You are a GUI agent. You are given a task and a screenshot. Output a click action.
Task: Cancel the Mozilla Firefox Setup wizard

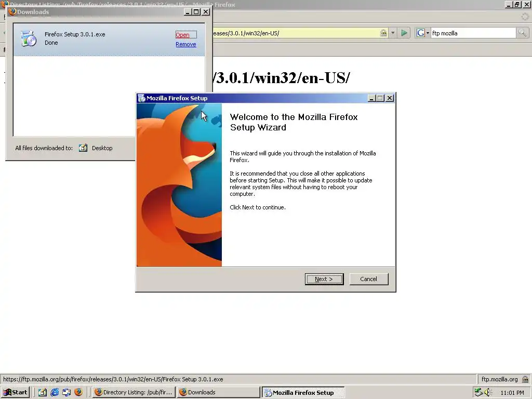[368, 279]
